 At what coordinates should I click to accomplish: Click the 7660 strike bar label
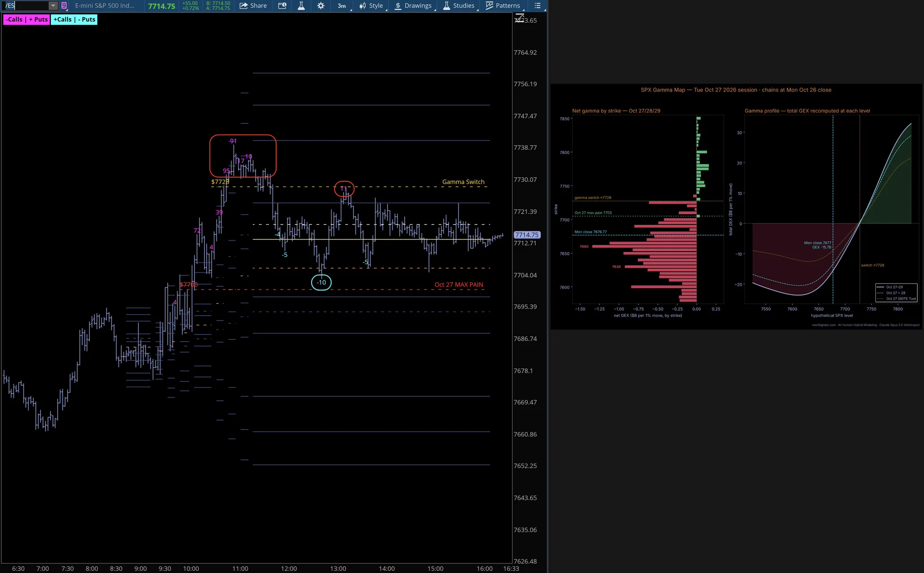point(584,247)
